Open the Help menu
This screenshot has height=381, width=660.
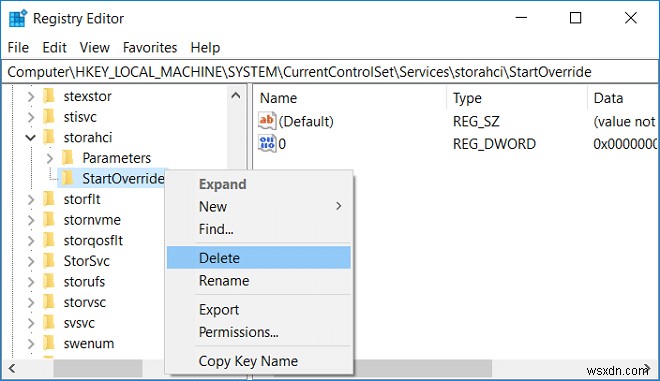[205, 48]
